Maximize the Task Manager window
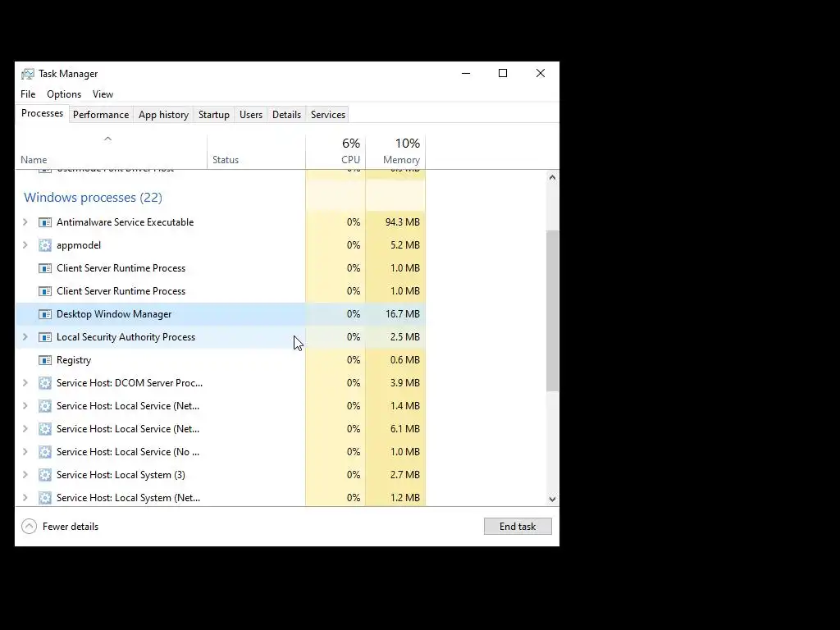The width and height of the screenshot is (840, 630). [x=503, y=73]
